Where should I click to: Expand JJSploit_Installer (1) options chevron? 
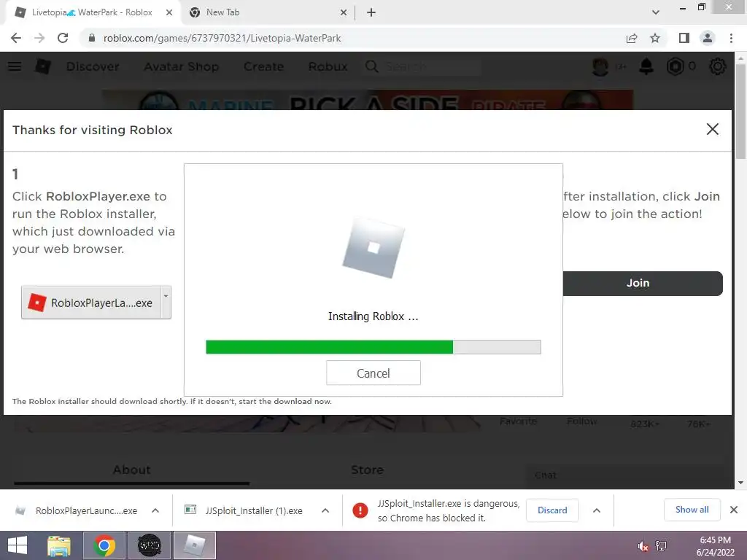tap(325, 510)
